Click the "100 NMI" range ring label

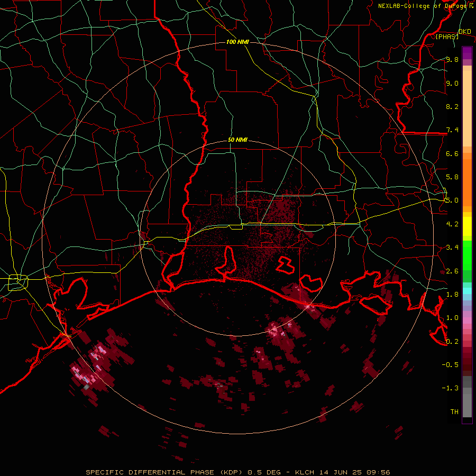coord(237,42)
